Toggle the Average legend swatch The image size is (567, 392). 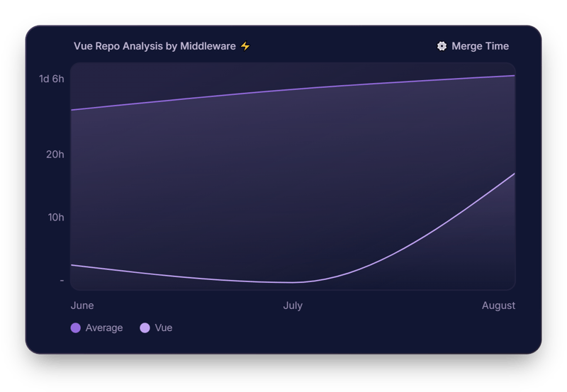[76, 327]
